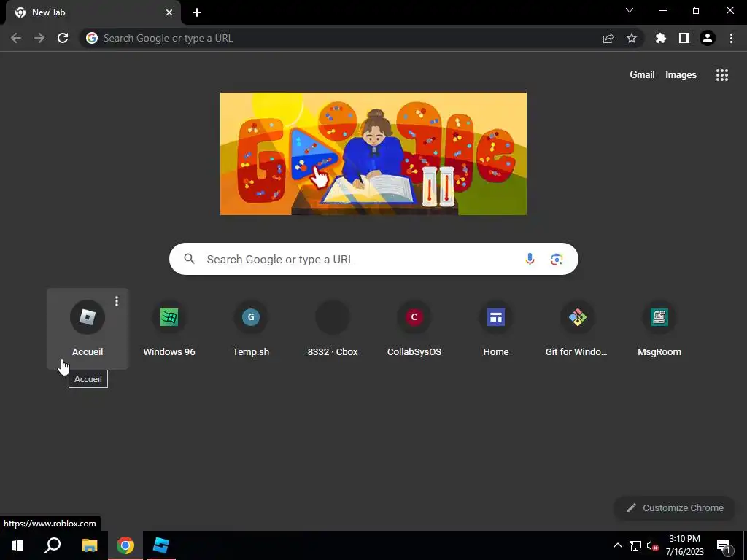
Task: Open a new tab with plus button
Action: [197, 12]
